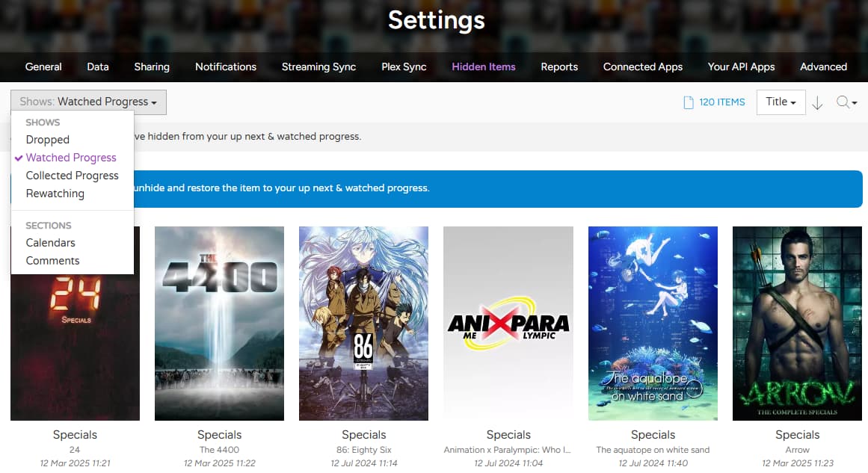This screenshot has height=473, width=868.
Task: Switch to the Streaming Sync tab
Action: [x=318, y=67]
